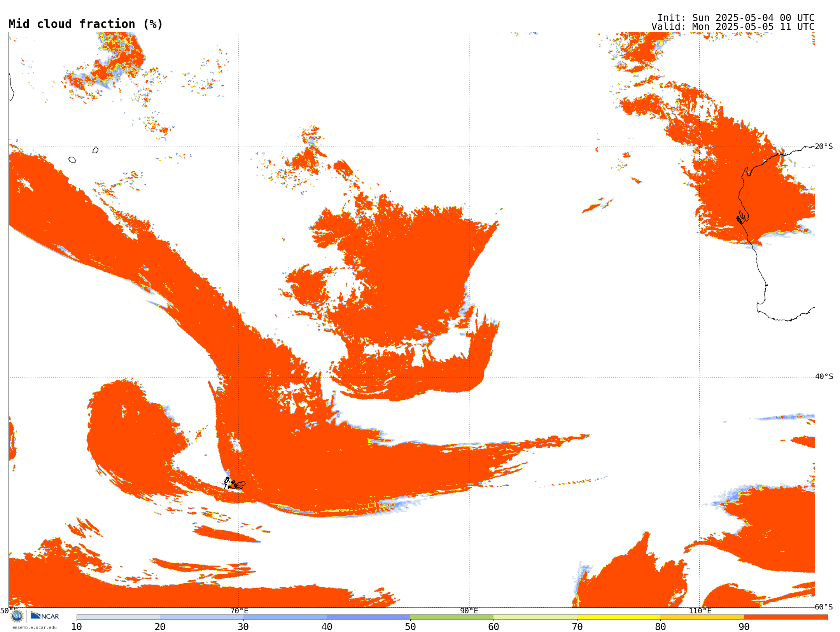The width and height of the screenshot is (840, 632).
Task: Click the 30-40% blue colorbar segment
Action: pyautogui.click(x=285, y=617)
